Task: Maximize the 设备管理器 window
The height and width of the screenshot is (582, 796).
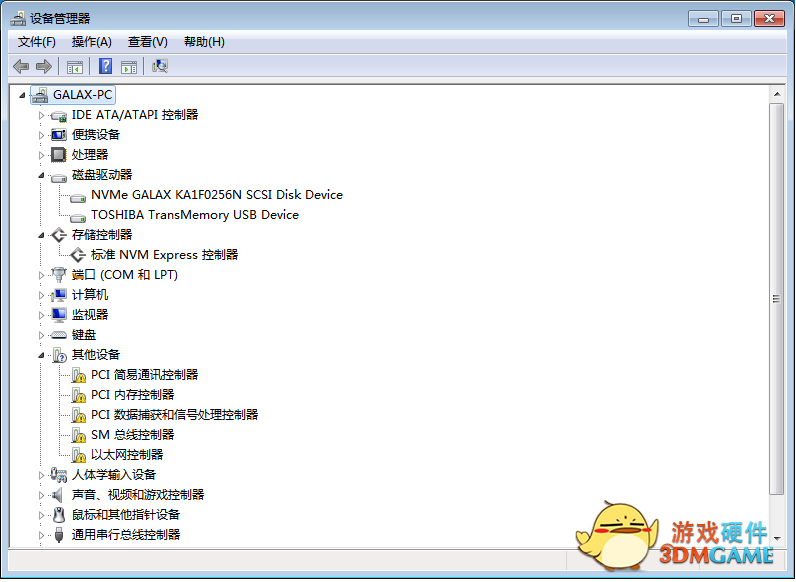Action: coord(736,19)
